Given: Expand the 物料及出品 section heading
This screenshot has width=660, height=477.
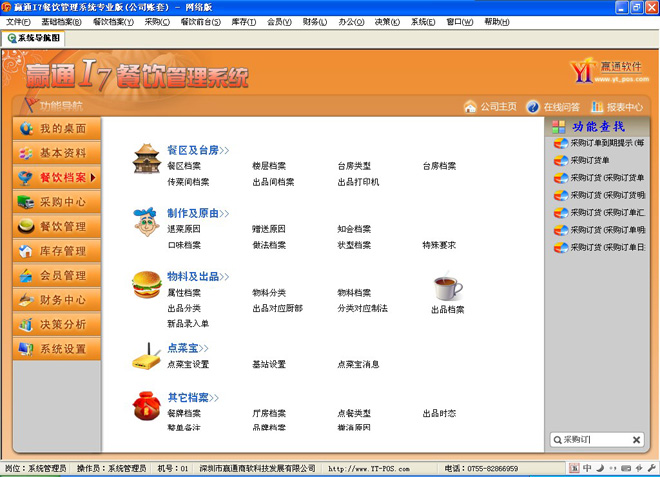Looking at the screenshot, I should (198, 276).
